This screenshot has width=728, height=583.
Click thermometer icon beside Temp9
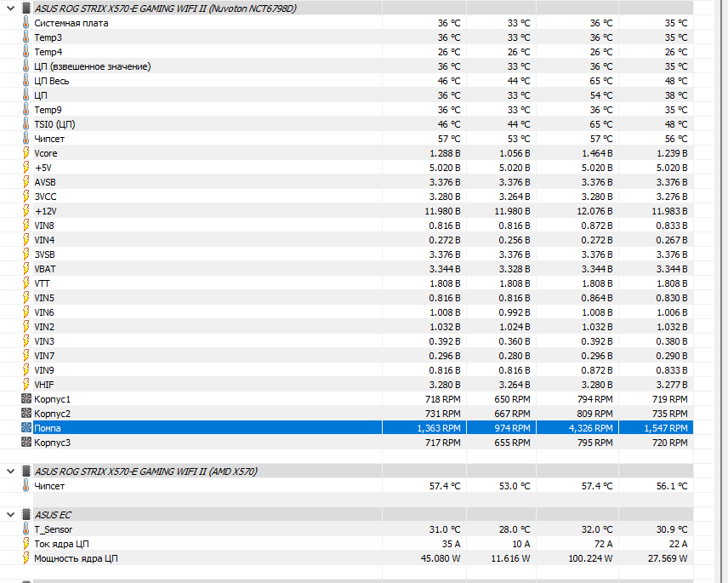coord(26,110)
